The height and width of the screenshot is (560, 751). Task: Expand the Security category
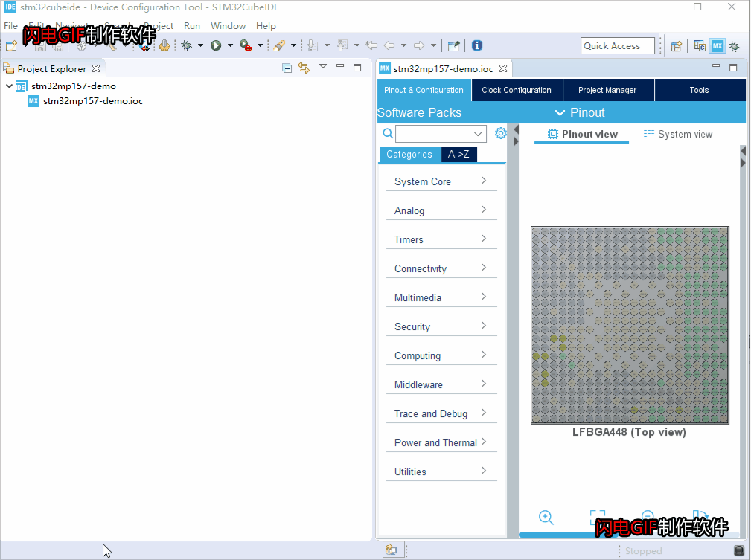(x=441, y=326)
